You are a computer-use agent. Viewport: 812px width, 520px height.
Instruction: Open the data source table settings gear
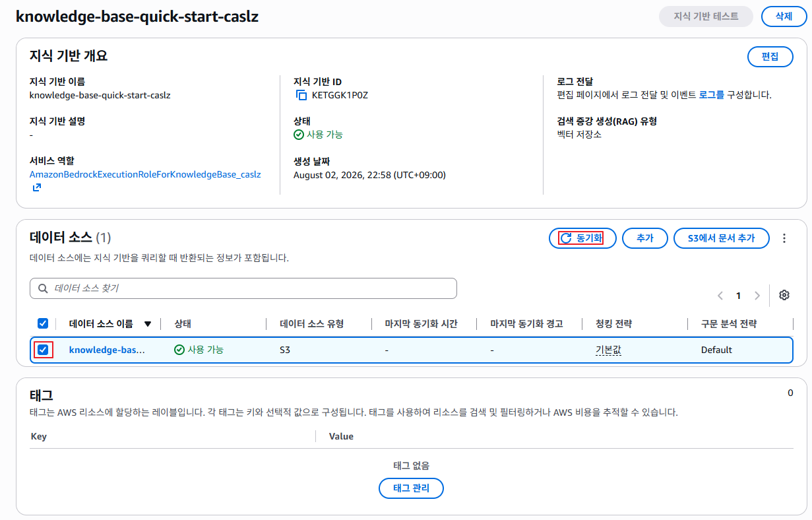784,295
